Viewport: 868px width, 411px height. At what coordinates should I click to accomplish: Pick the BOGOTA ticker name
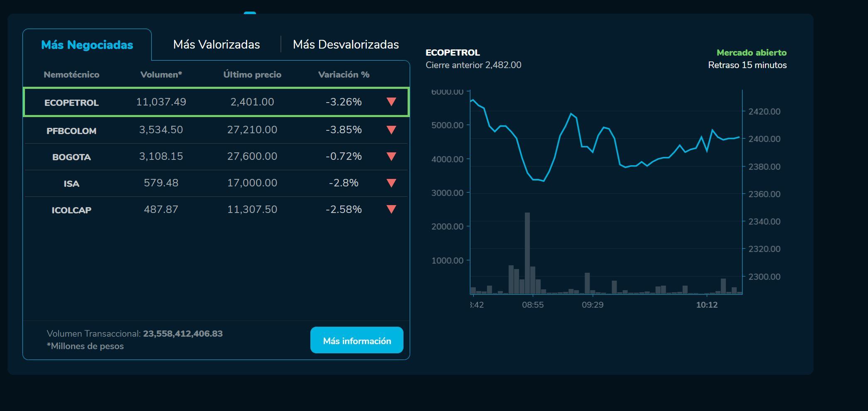pyautogui.click(x=71, y=157)
